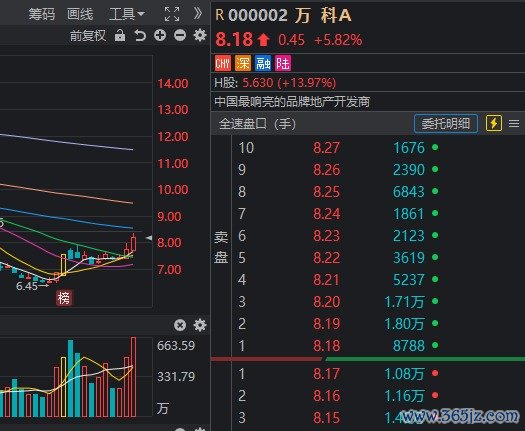Expand more toolbar options chevron
The image size is (525, 431).
pos(198,14)
